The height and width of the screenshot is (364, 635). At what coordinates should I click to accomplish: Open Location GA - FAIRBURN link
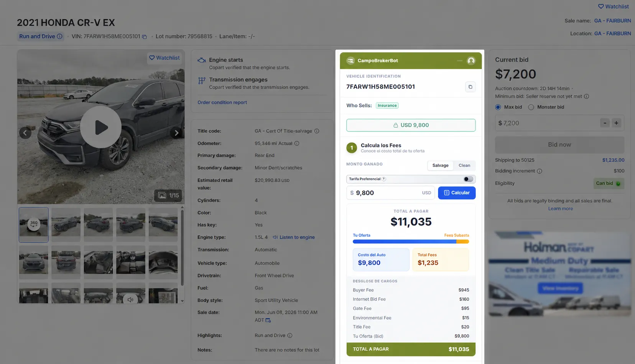[612, 34]
